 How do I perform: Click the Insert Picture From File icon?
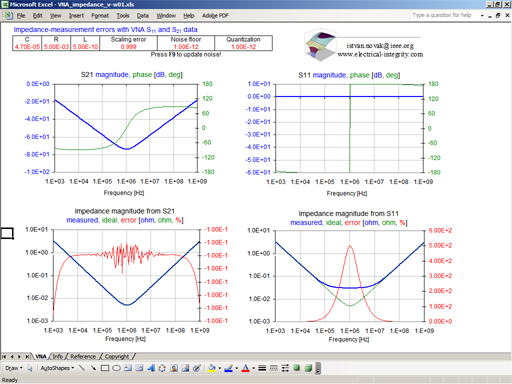(185, 368)
